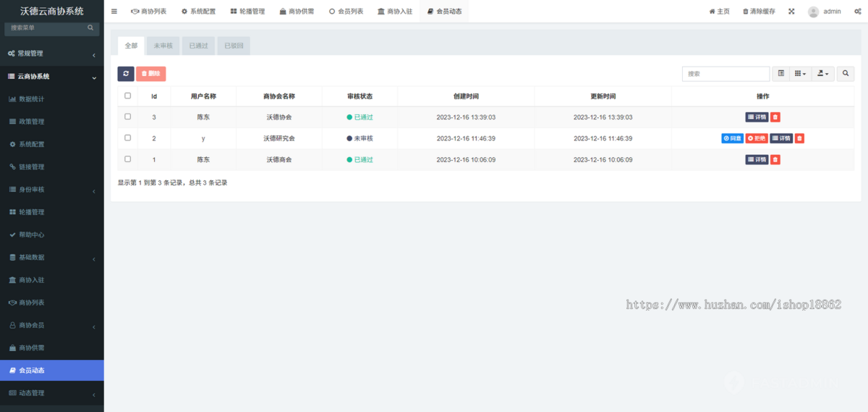Select the 已通过 filter tab

tap(198, 46)
